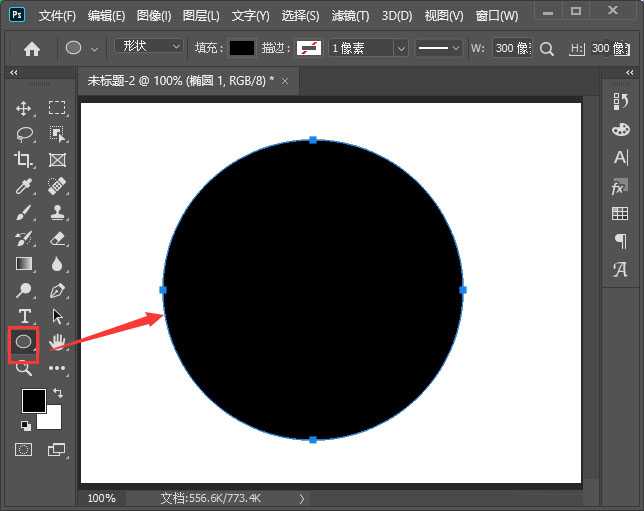Image resolution: width=644 pixels, height=511 pixels.
Task: Open the 图层(L) menu
Action: click(202, 16)
